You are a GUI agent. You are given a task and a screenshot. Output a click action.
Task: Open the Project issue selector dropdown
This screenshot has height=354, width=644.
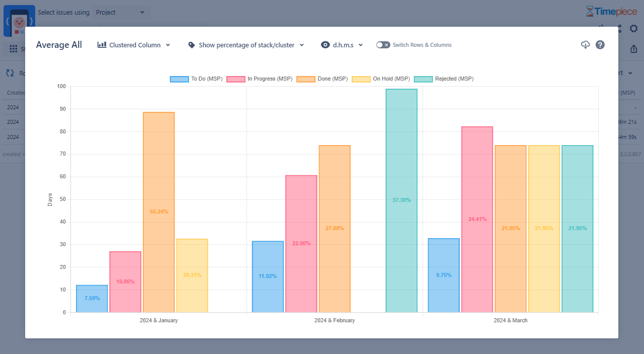120,12
